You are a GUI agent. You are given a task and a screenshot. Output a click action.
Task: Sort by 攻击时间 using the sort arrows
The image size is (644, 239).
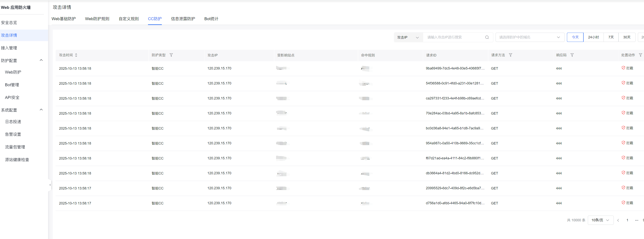(x=76, y=55)
